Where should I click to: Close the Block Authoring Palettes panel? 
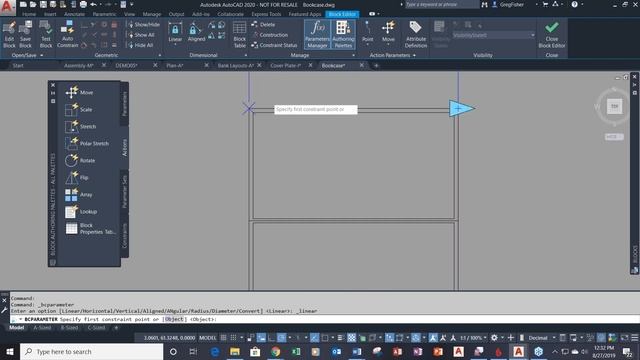tap(53, 85)
